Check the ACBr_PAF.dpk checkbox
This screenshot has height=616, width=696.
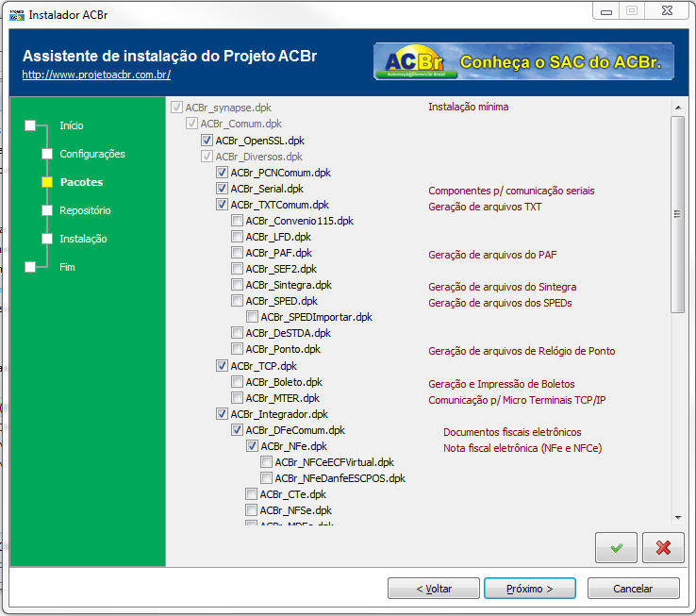[237, 253]
